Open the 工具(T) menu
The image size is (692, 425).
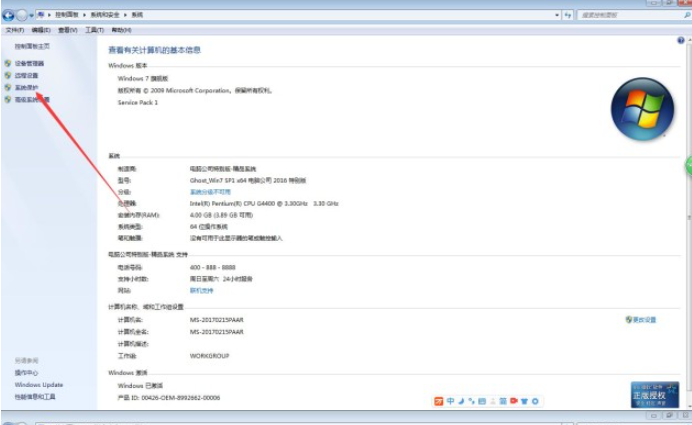point(94,30)
